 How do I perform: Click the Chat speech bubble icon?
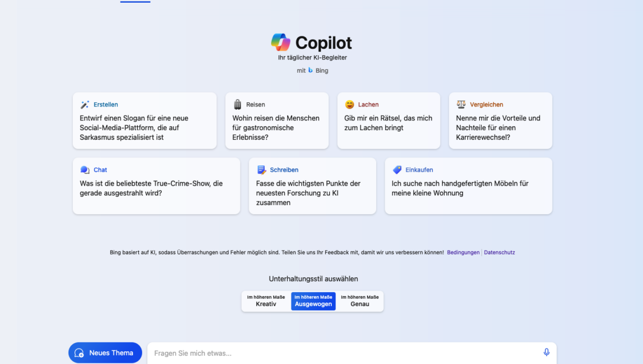click(x=85, y=170)
